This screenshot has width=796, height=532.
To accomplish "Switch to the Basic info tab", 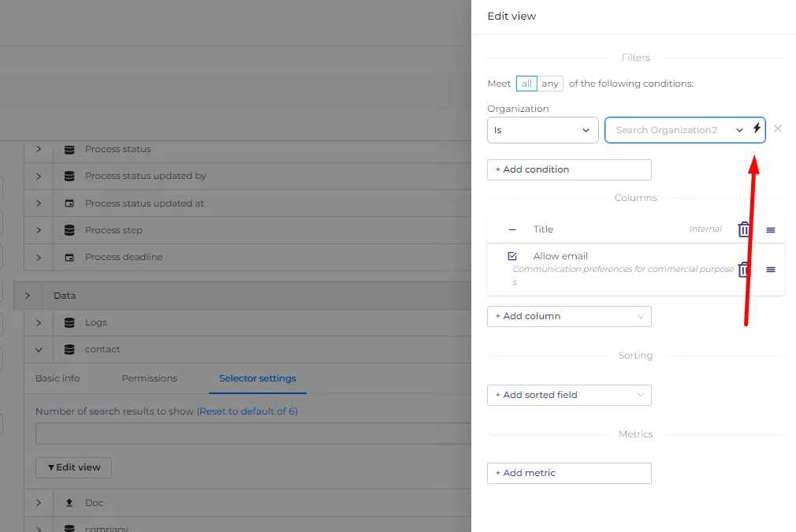I will (x=58, y=378).
